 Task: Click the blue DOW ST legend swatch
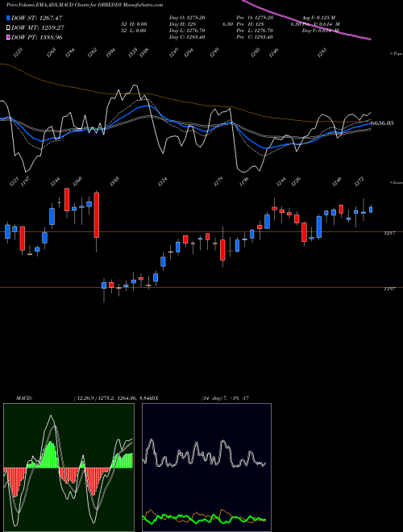coord(9,18)
